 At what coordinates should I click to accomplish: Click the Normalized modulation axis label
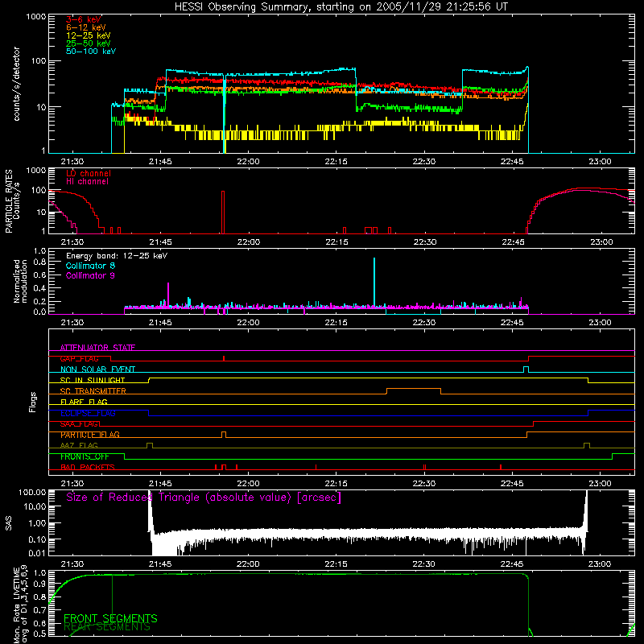pyautogui.click(x=20, y=281)
